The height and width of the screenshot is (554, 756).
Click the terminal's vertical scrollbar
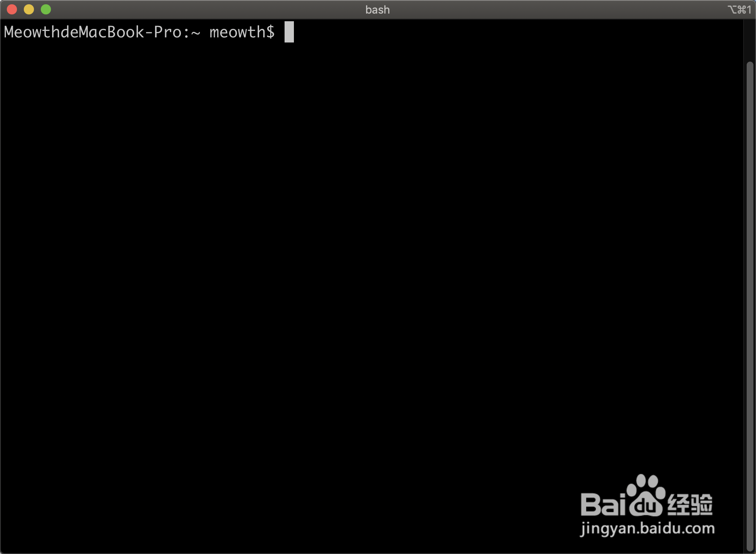pyautogui.click(x=750, y=306)
